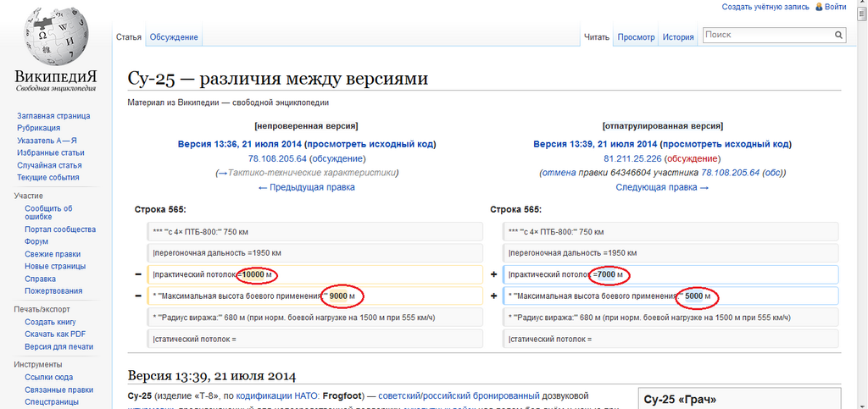Open Указатель А—Я link
Viewport: 868px width, 409px height.
click(x=47, y=141)
